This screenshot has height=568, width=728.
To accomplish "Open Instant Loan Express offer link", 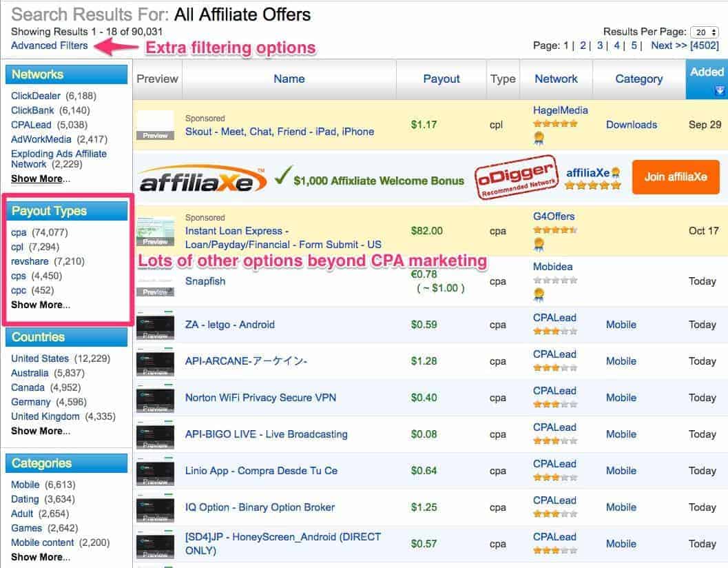I will (283, 238).
